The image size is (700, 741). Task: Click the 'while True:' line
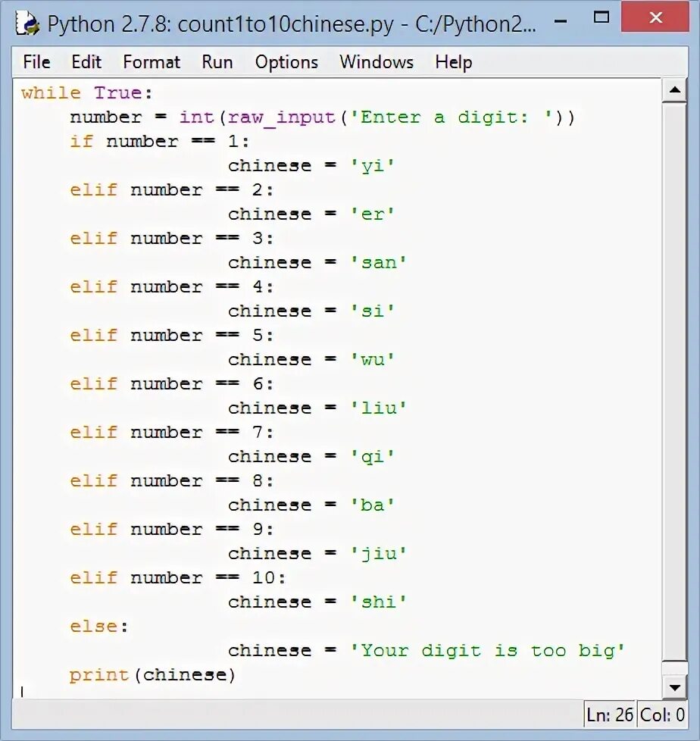click(87, 92)
